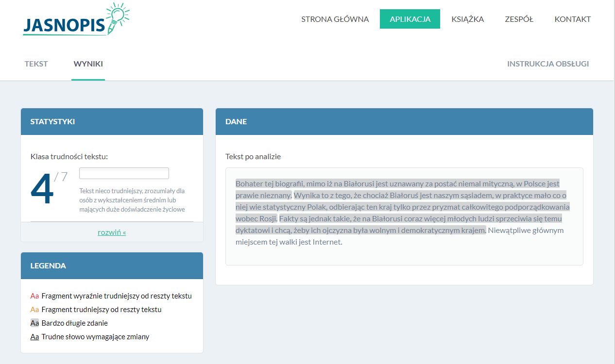Screen dimensions: 615x364
Task: Click the 'Bardzo długie zdanie' legend entry
Action: [x=75, y=323]
